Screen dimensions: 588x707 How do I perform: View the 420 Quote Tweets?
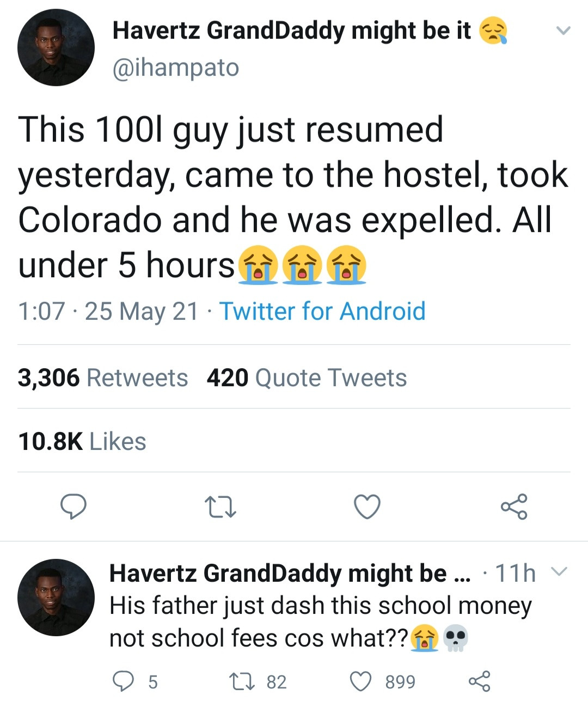(x=307, y=377)
